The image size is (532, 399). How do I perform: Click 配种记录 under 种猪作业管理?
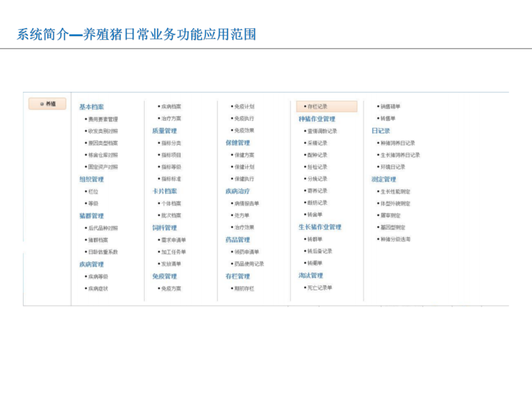point(317,155)
